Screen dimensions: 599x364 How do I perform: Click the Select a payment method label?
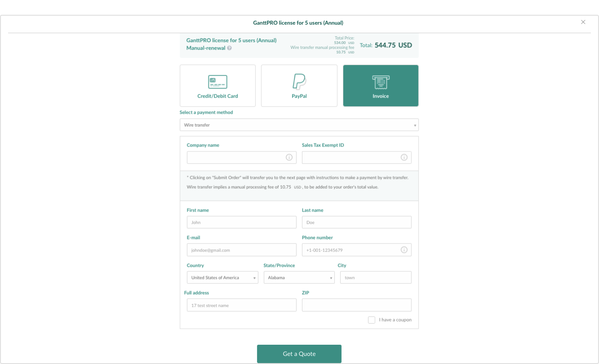click(206, 113)
